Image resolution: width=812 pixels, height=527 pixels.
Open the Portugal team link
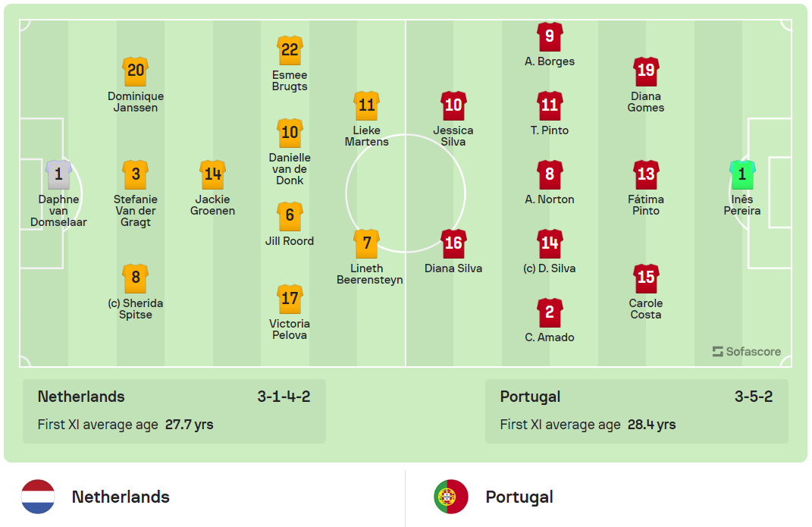pyautogui.click(x=519, y=497)
